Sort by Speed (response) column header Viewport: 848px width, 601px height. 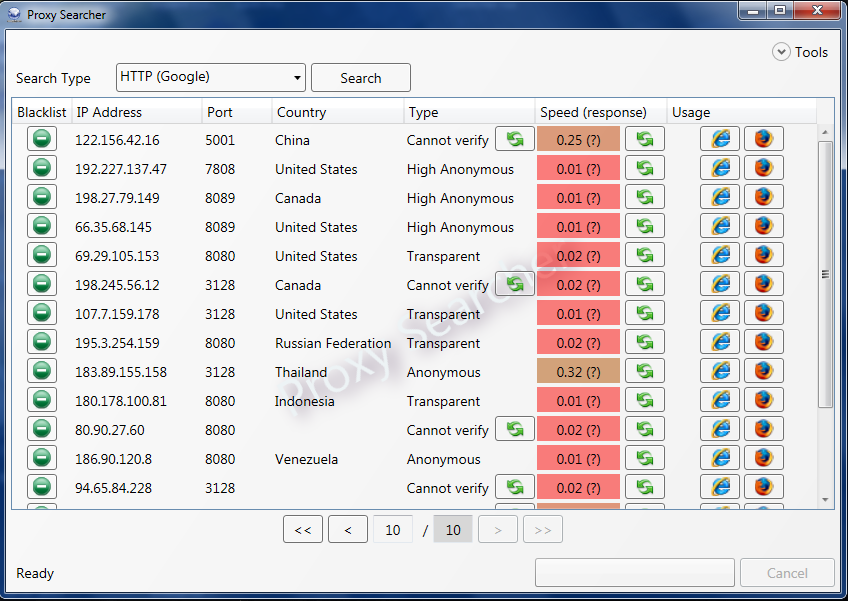point(601,112)
